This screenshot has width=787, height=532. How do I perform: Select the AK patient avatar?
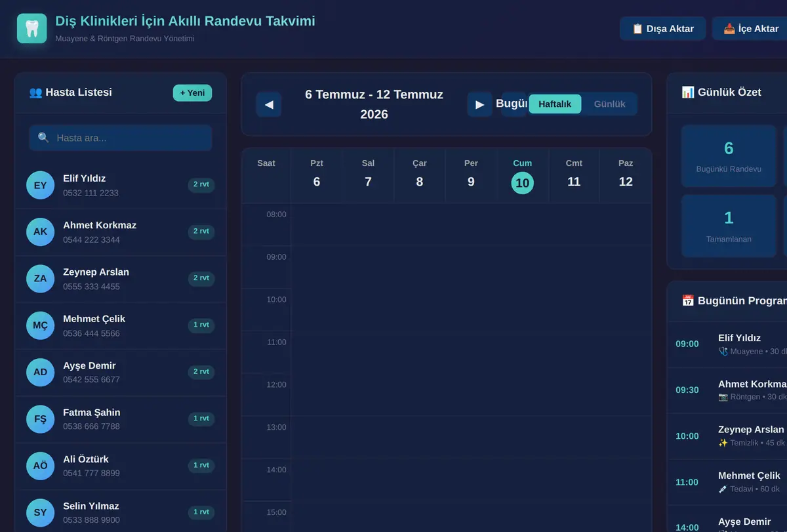pos(40,232)
